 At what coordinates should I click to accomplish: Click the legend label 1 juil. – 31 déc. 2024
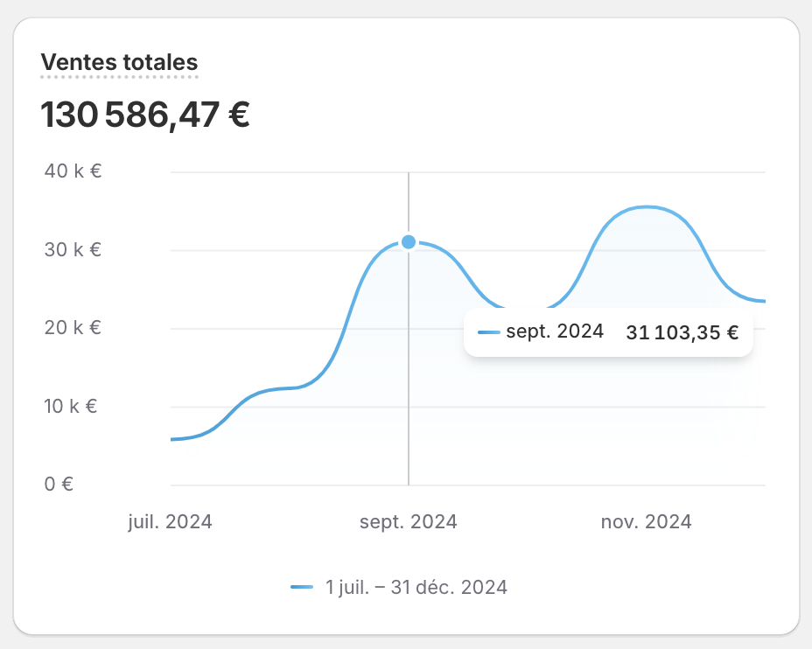click(416, 587)
